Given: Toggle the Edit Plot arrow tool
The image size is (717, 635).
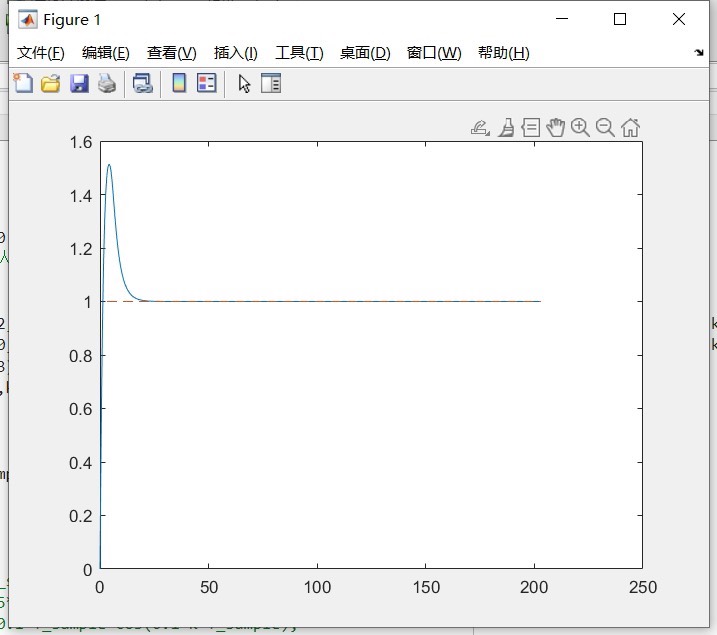Looking at the screenshot, I should point(244,84).
